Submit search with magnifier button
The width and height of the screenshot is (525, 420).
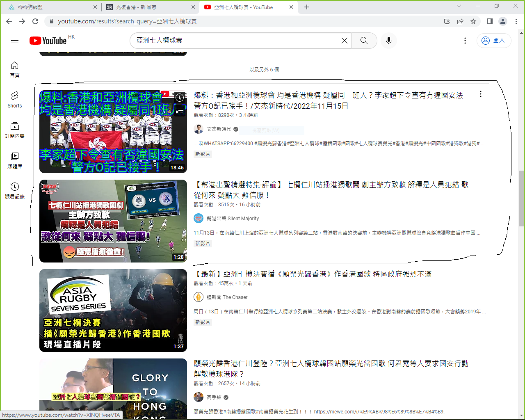click(364, 40)
